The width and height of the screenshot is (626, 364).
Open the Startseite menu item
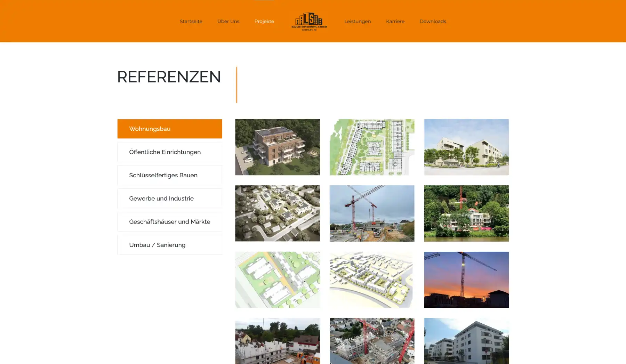pos(191,22)
